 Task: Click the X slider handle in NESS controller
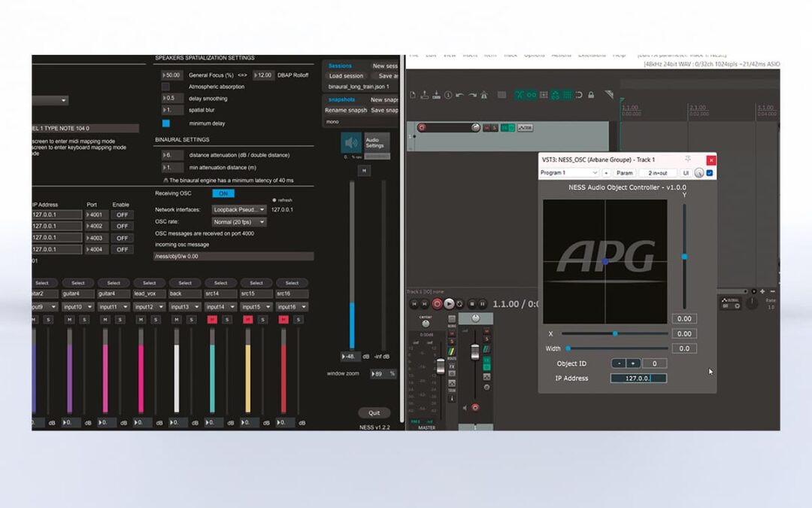coord(615,334)
